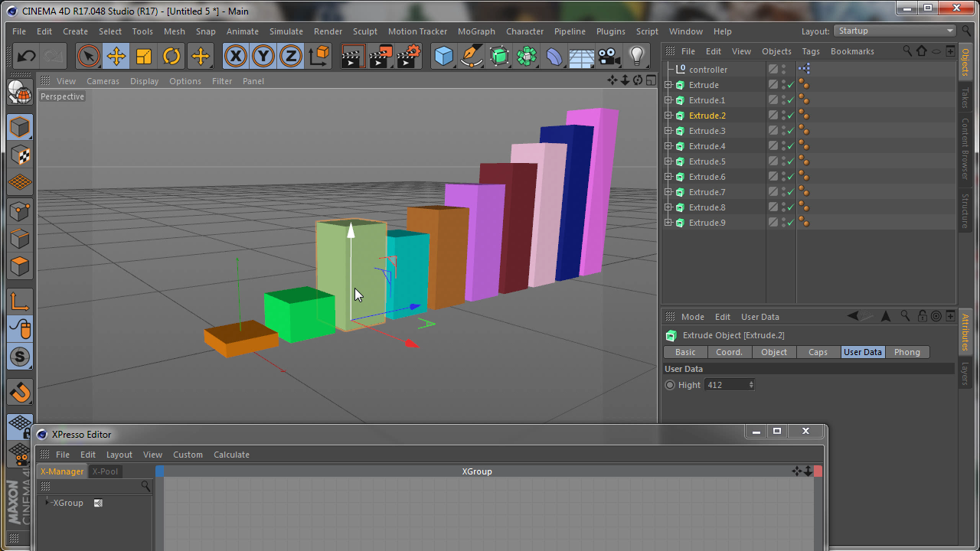Select the Live Selection tool
Image resolution: width=980 pixels, height=551 pixels.
click(x=88, y=56)
